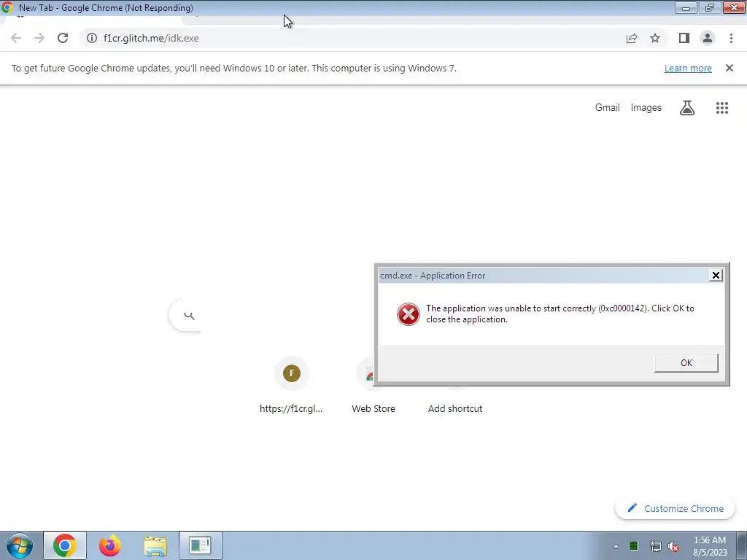Click OK in cmd.exe error dialog

click(x=686, y=363)
